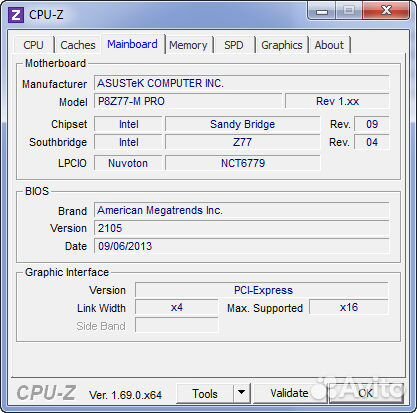Click the Southbridge Intel vendor field
Image resolution: width=417 pixels, height=413 pixels.
pyautogui.click(x=128, y=142)
